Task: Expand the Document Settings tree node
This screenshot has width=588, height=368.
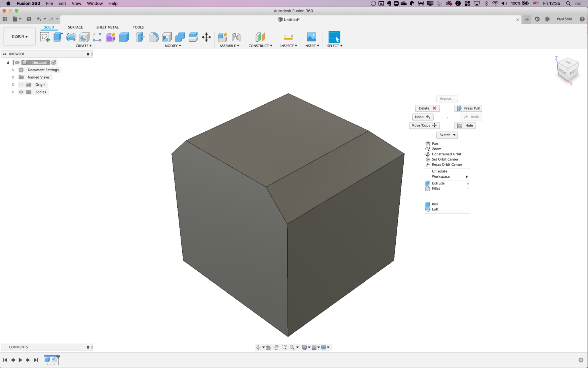Action: pyautogui.click(x=13, y=70)
